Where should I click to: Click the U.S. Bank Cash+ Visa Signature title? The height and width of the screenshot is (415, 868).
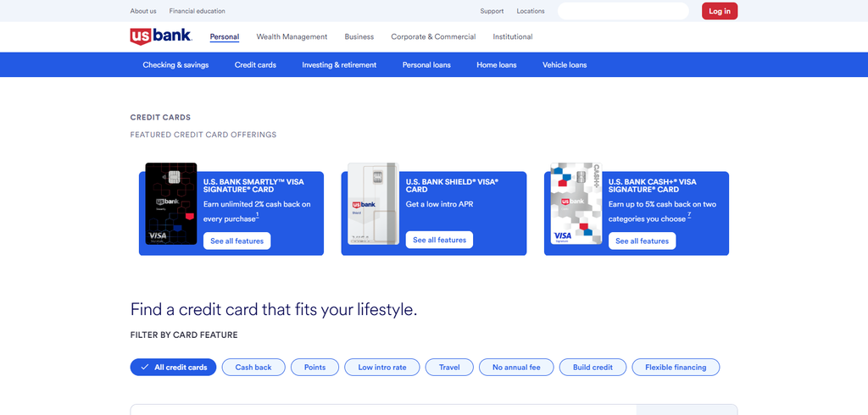pyautogui.click(x=654, y=185)
